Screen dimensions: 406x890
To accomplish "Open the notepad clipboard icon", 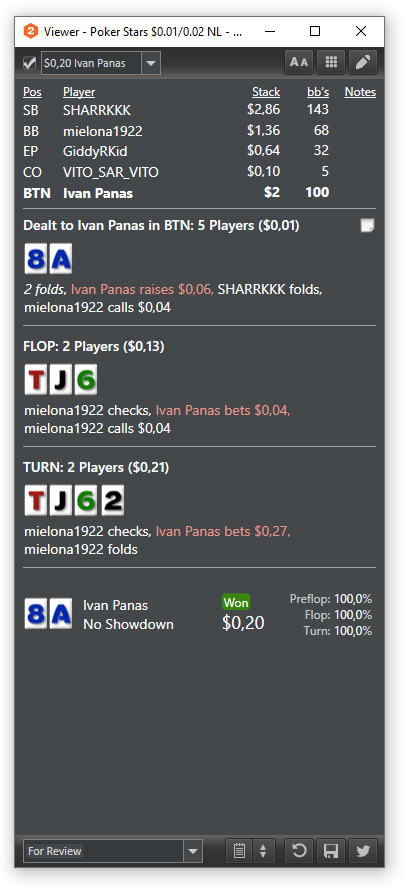I will click(240, 851).
